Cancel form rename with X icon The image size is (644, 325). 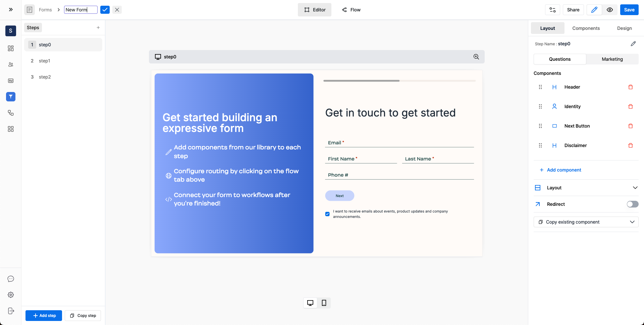pos(117,10)
